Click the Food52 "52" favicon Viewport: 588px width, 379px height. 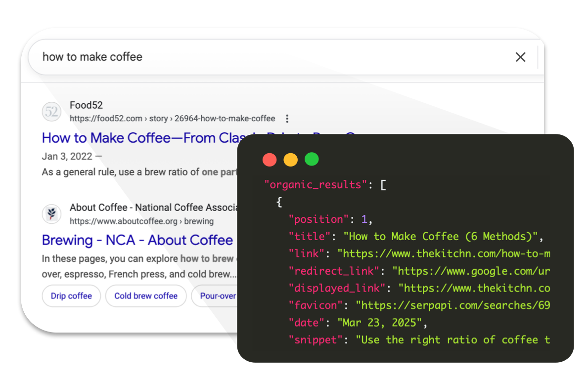tap(51, 112)
